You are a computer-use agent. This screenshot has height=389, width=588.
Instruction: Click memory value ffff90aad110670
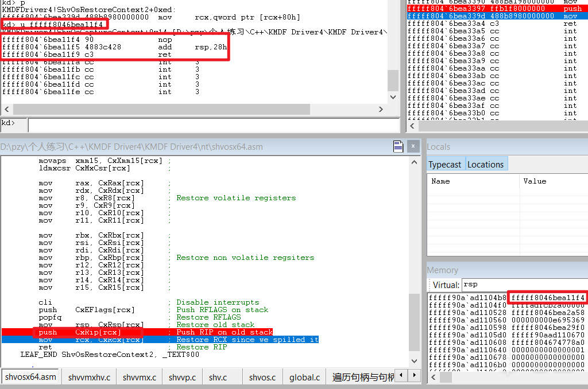point(547,335)
